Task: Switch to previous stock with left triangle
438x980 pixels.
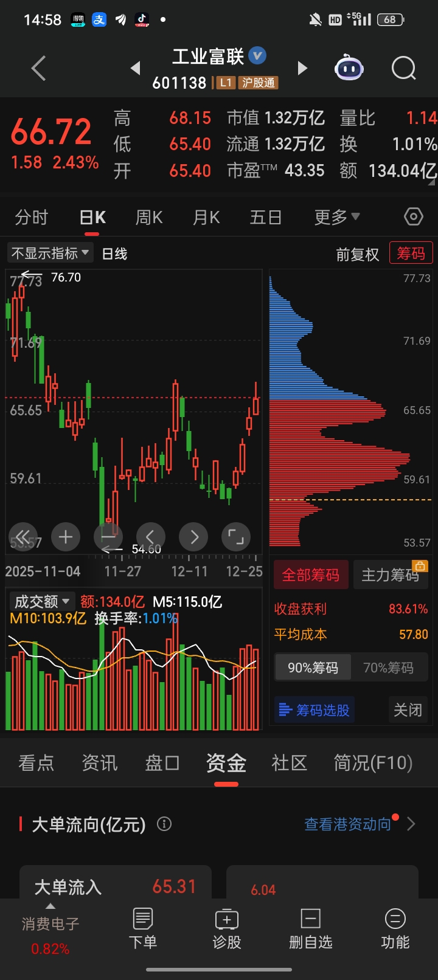Action: click(x=136, y=68)
